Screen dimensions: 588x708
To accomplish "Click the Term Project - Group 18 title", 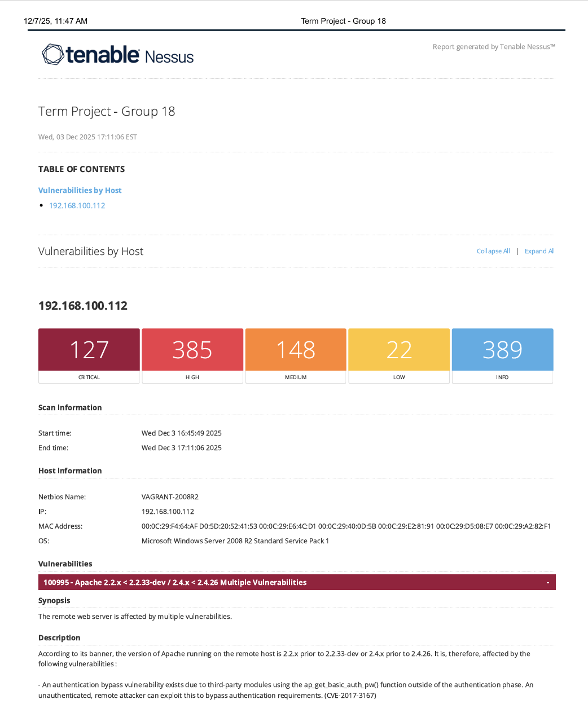I will [x=106, y=111].
